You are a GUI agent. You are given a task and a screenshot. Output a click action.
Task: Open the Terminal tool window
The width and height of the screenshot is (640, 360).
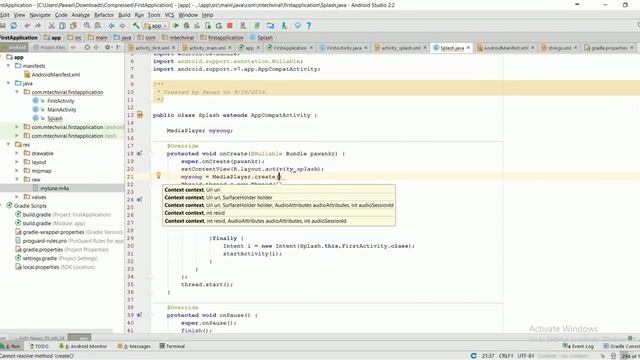pyautogui.click(x=172, y=346)
